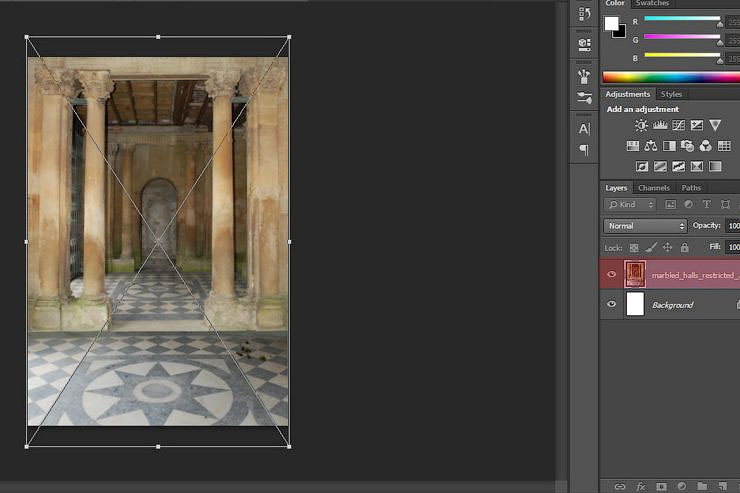Image resolution: width=740 pixels, height=493 pixels.
Task: Open the Styles tab
Action: coord(671,94)
